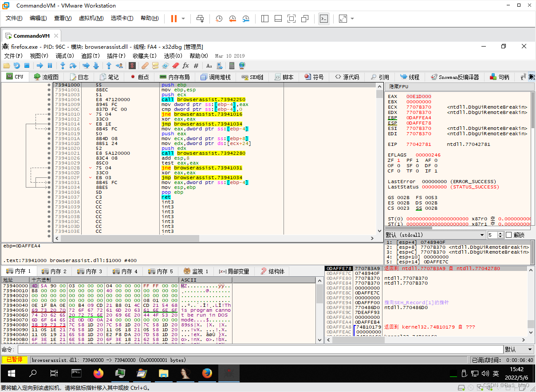This screenshot has width=536, height=392.
Task: Click the VMware snapshot manager icon
Action: (x=246, y=19)
